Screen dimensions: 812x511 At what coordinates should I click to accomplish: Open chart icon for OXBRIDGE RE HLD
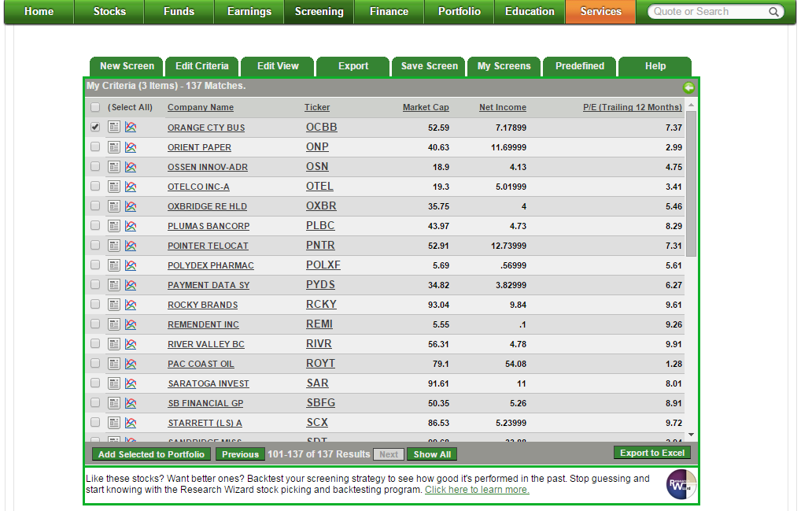tap(131, 206)
